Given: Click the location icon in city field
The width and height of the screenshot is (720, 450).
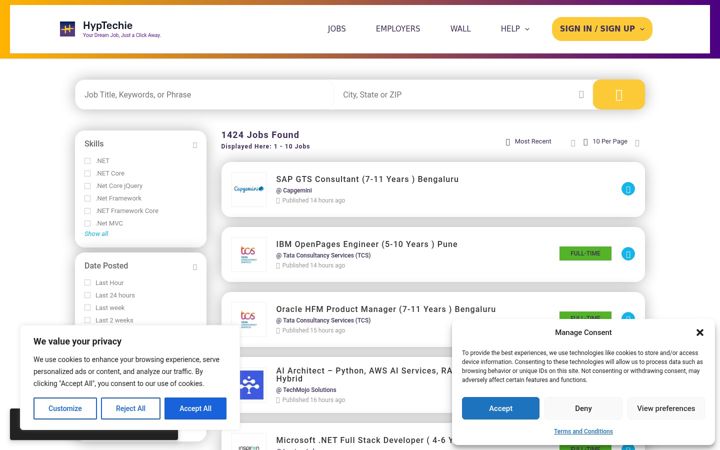Looking at the screenshot, I should point(581,95).
